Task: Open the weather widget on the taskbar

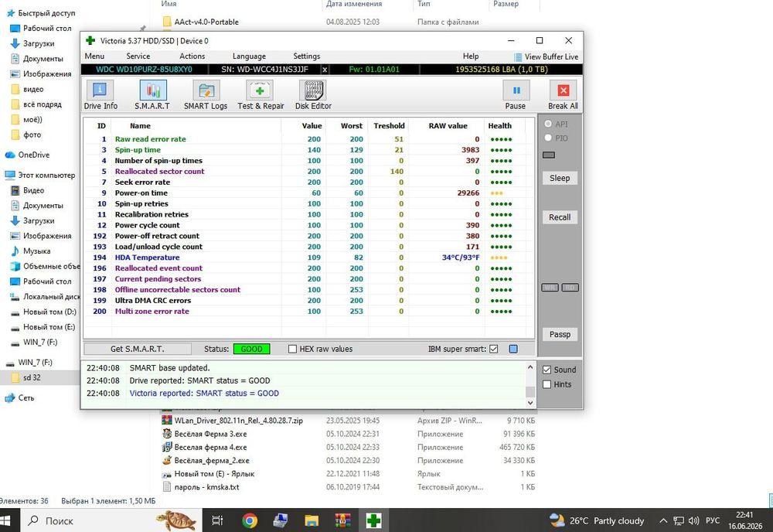Action: [x=597, y=520]
